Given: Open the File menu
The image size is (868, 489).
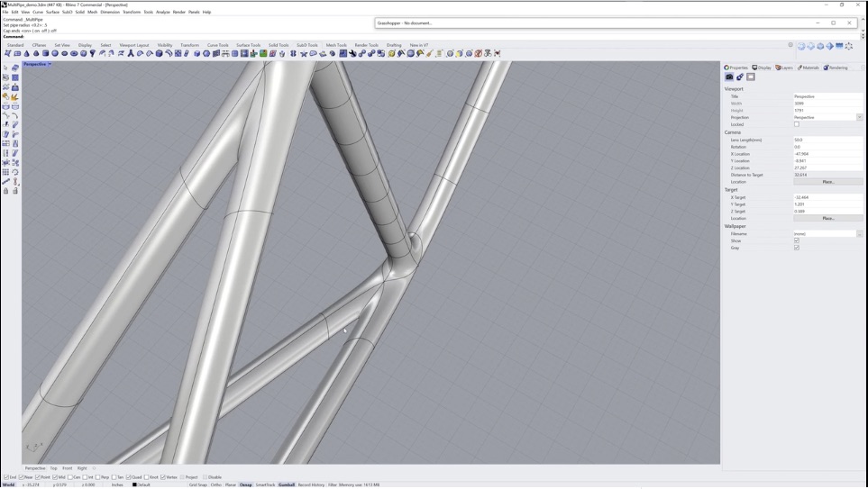Looking at the screenshot, I should click(5, 12).
